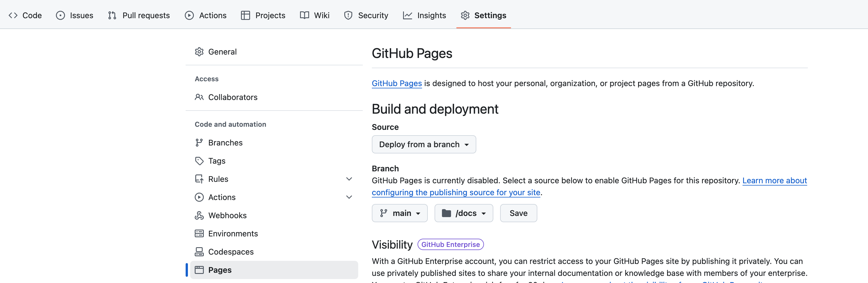Open the main branch selector dropdown
Viewport: 868px width, 283px height.
coord(399,213)
